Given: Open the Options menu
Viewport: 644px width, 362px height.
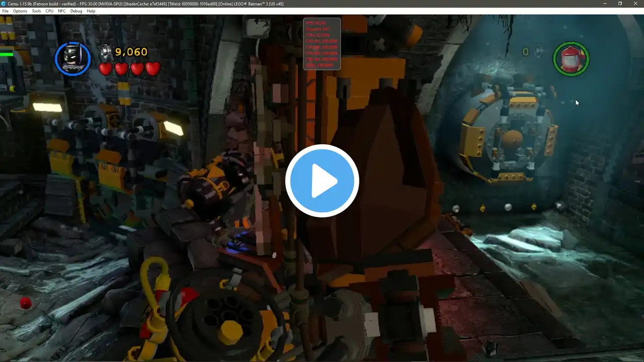Looking at the screenshot, I should point(20,11).
